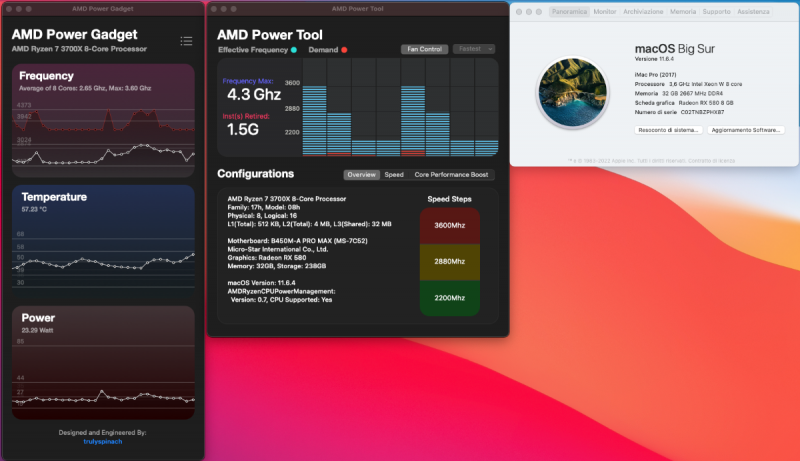The height and width of the screenshot is (461, 800).
Task: Click the Graphics: Radeon RX 580 line
Action: [x=267, y=258]
